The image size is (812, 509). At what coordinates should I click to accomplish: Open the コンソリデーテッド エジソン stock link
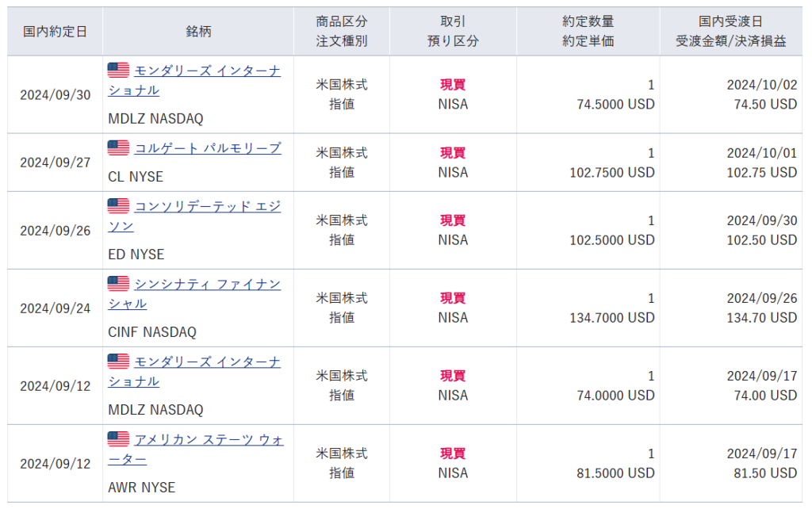[207, 206]
